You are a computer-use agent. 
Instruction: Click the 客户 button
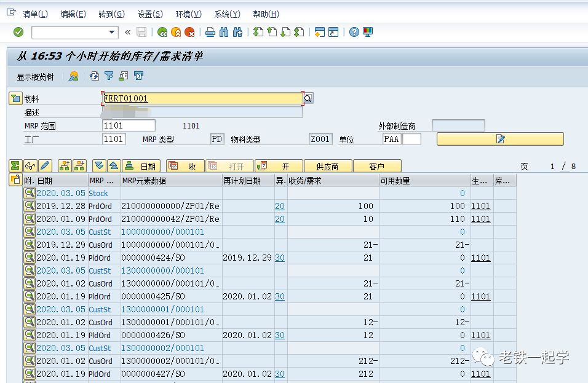point(377,166)
